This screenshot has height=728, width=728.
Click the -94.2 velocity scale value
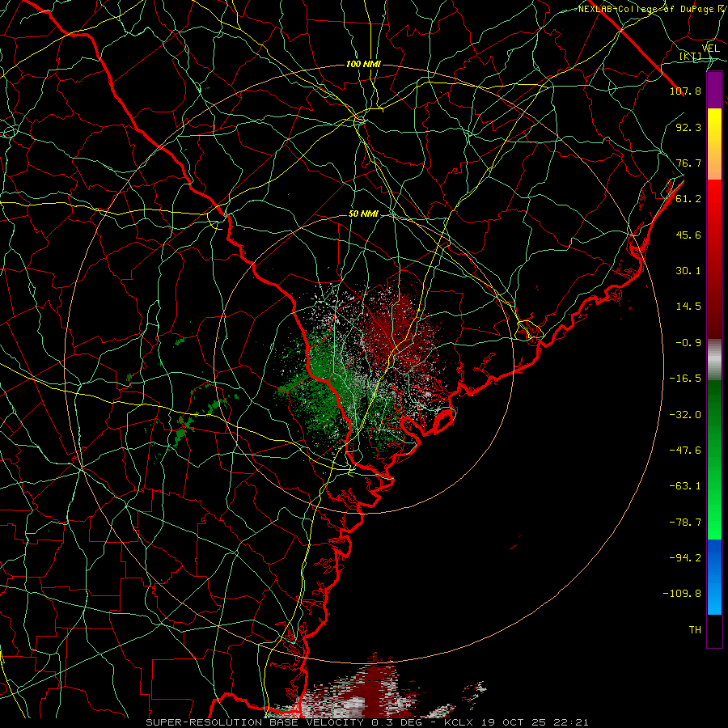tap(685, 558)
